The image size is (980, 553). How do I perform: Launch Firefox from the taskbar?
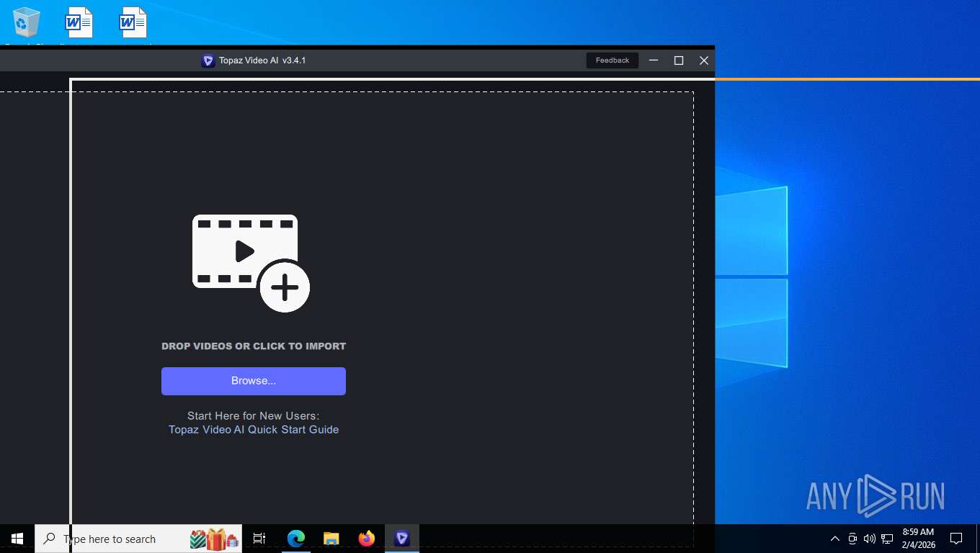pyautogui.click(x=367, y=539)
